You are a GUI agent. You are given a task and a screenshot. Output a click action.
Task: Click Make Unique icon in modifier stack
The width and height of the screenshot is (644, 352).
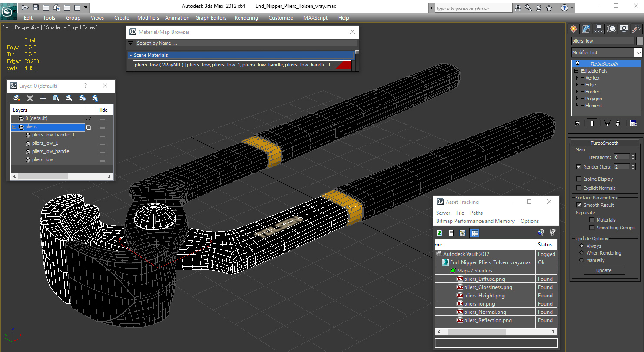607,123
